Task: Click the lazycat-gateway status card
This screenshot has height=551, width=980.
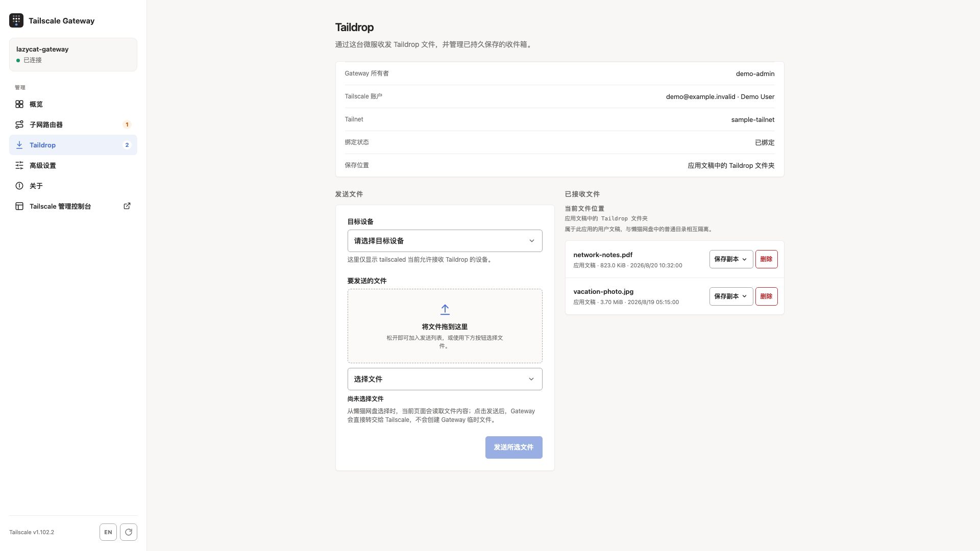Action: 73,55
